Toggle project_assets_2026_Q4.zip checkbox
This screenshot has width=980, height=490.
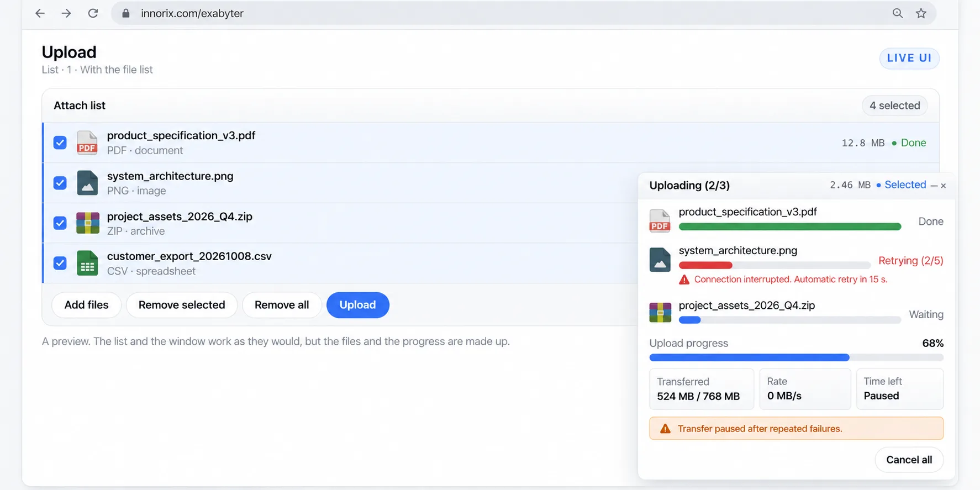(x=60, y=223)
